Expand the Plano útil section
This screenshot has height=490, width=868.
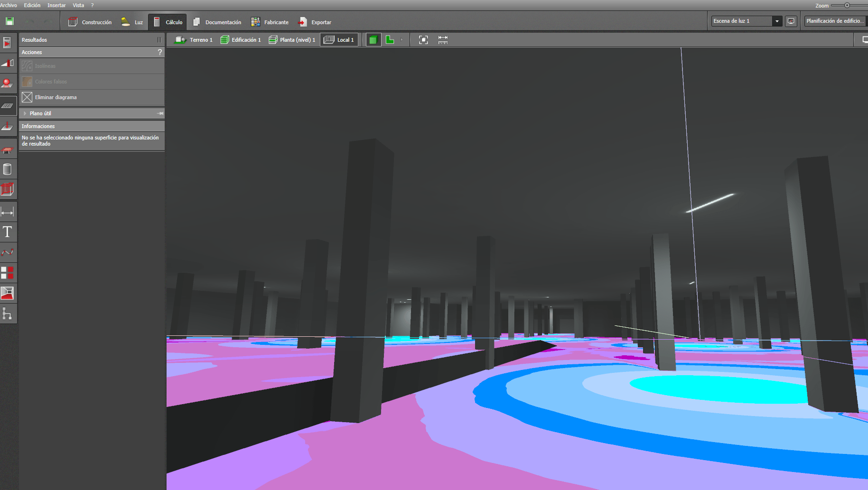point(25,113)
